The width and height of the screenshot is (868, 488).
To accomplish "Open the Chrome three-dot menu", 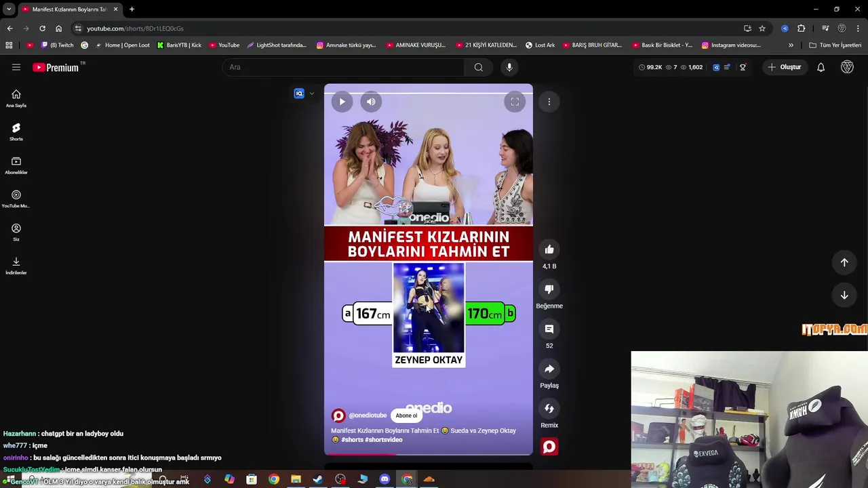I will pyautogui.click(x=859, y=28).
